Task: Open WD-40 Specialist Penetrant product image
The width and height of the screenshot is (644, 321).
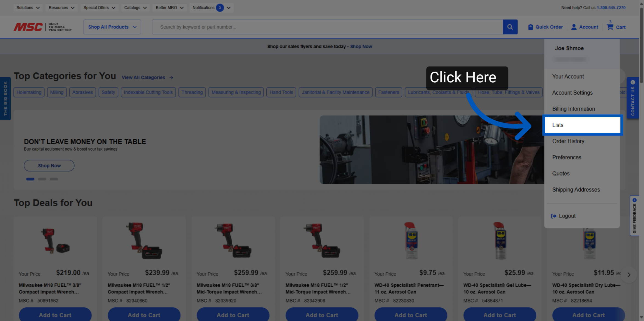Action: tap(411, 241)
